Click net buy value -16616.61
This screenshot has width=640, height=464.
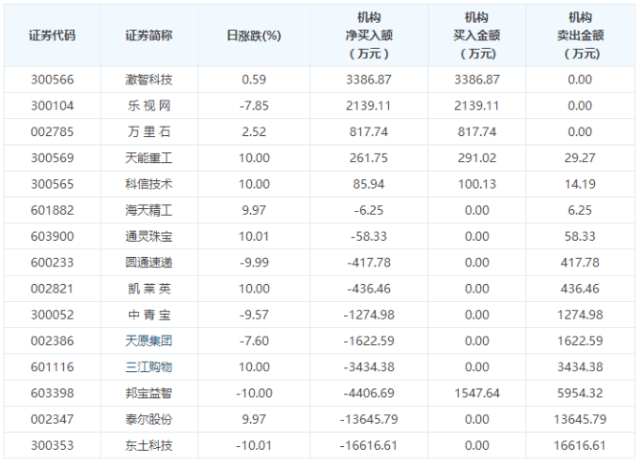pyautogui.click(x=369, y=445)
